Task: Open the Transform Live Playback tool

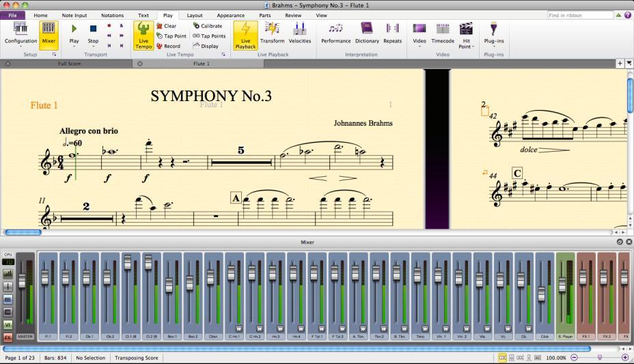Action: [272, 33]
